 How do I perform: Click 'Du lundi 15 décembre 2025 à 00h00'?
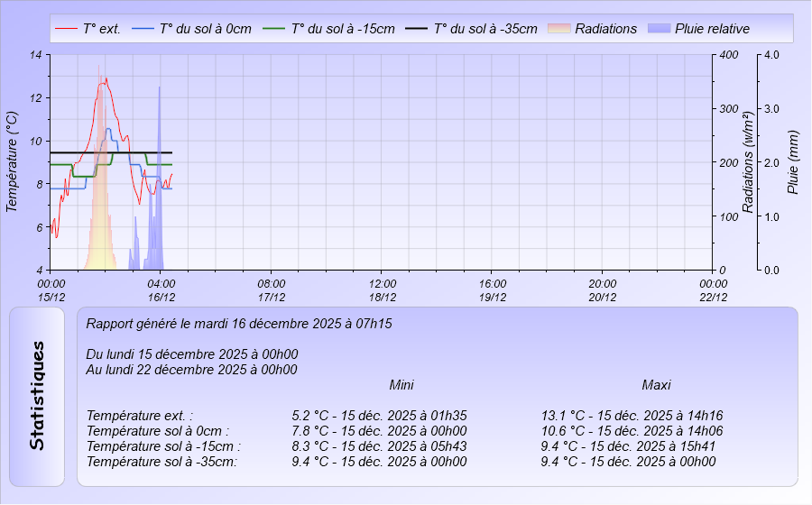pos(192,354)
